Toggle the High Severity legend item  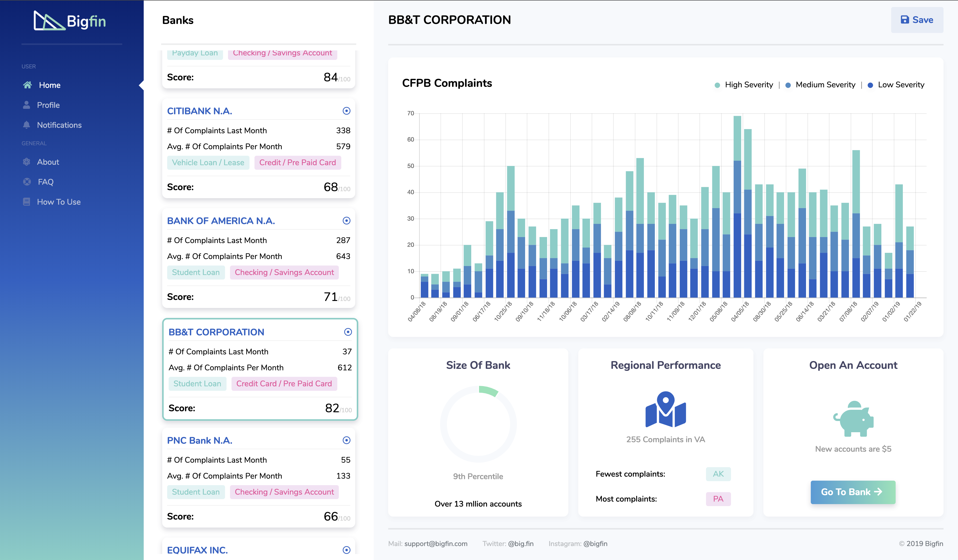point(744,85)
